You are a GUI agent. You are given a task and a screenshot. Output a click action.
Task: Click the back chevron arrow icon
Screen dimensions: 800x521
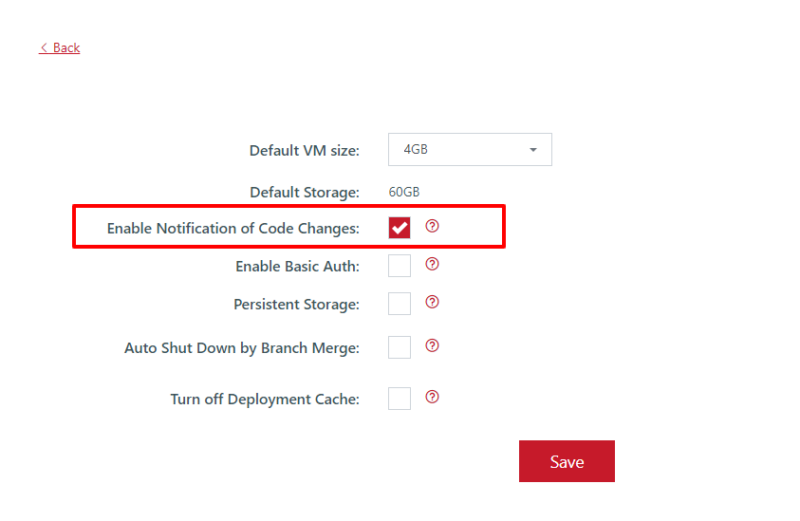tap(44, 47)
